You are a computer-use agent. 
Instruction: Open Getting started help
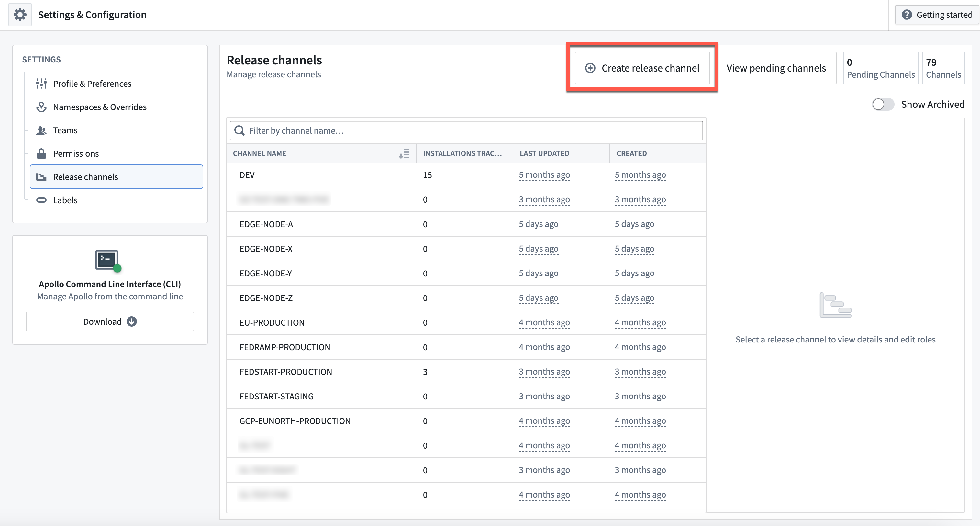pyautogui.click(x=937, y=15)
